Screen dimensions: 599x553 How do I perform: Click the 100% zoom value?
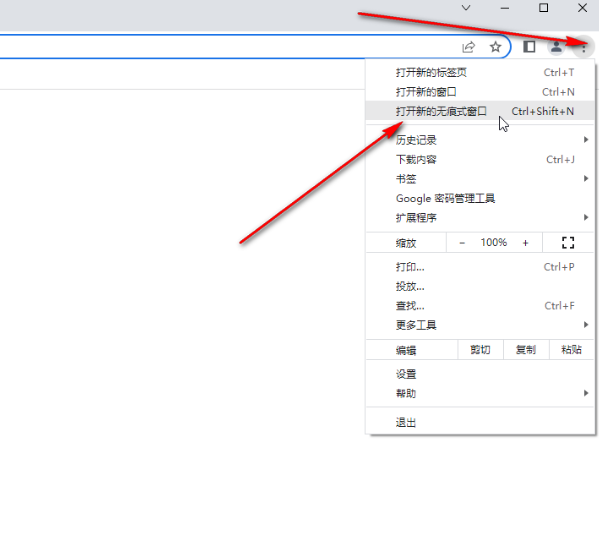(494, 243)
